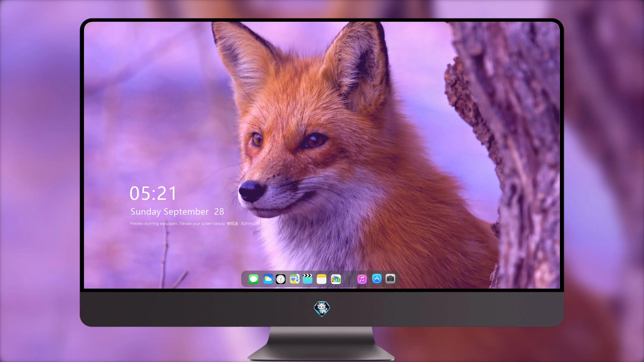Open the colorful photo collage app in dock
The height and width of the screenshot is (362, 644).
pos(336,279)
